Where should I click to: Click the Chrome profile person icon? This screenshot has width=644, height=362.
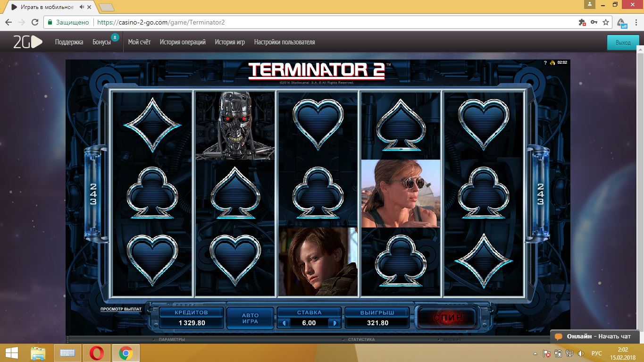click(589, 4)
